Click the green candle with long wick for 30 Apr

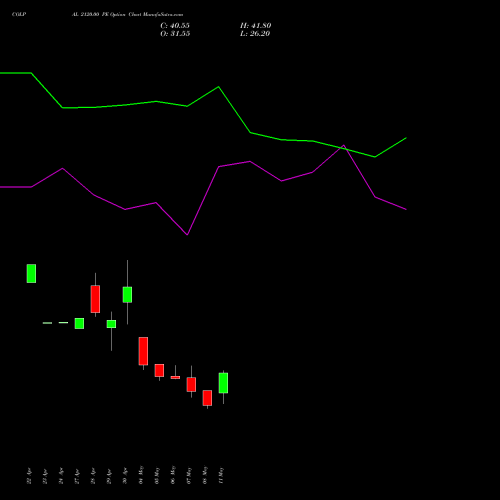[127, 295]
